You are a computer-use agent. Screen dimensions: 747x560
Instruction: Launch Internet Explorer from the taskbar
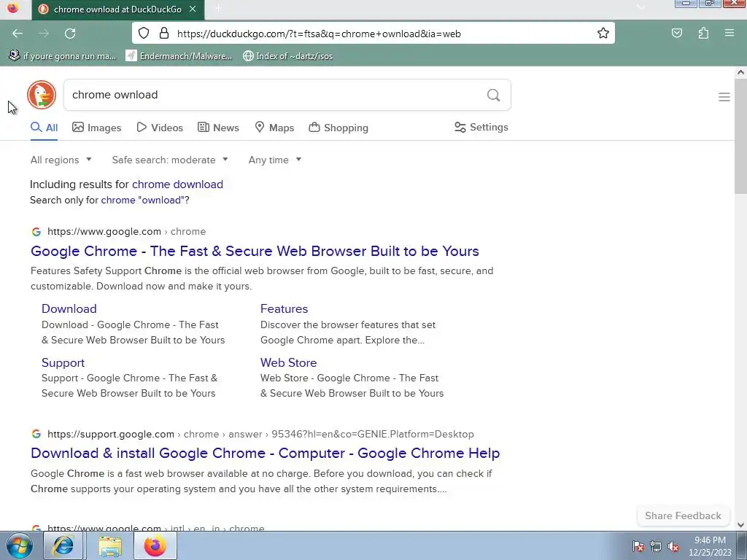pyautogui.click(x=63, y=545)
